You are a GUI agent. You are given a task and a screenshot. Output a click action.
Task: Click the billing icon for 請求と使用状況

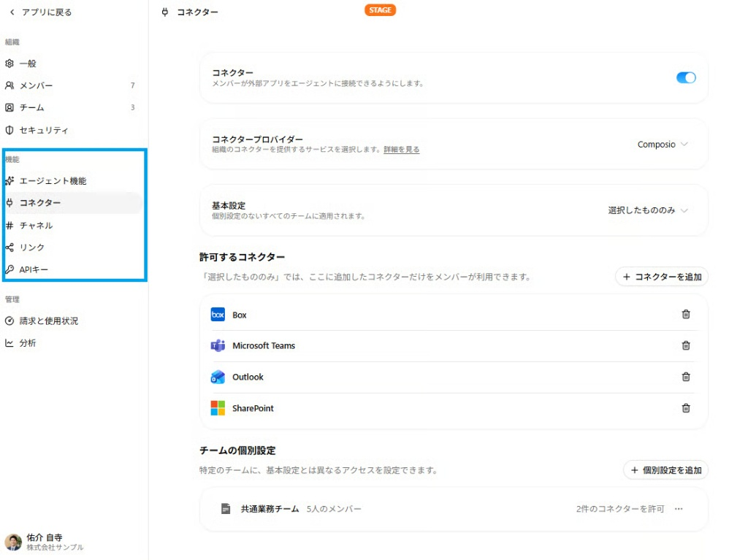click(9, 321)
